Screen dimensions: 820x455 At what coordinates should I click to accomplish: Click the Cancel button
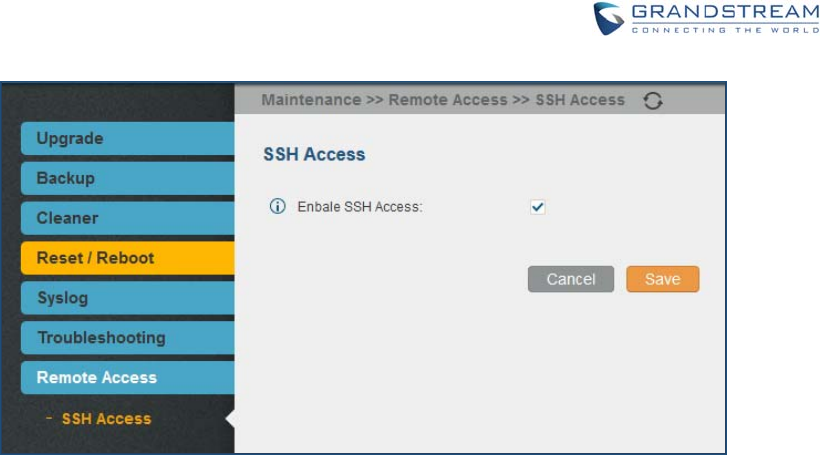(571, 279)
